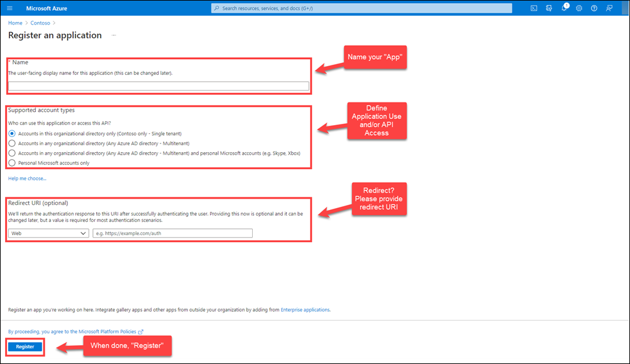
Task: Send feedback using the feedback icon
Action: click(x=609, y=8)
